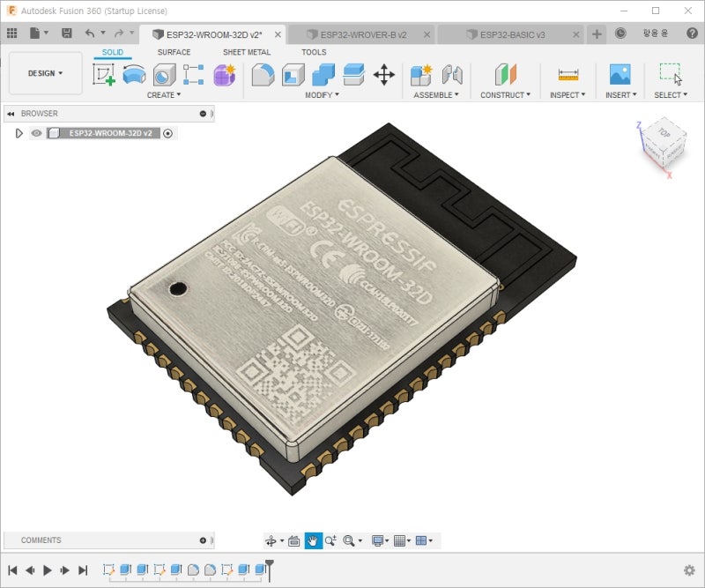This screenshot has width=705, height=588.
Task: Select the SURFACE ribbon tab
Action: pyautogui.click(x=174, y=52)
